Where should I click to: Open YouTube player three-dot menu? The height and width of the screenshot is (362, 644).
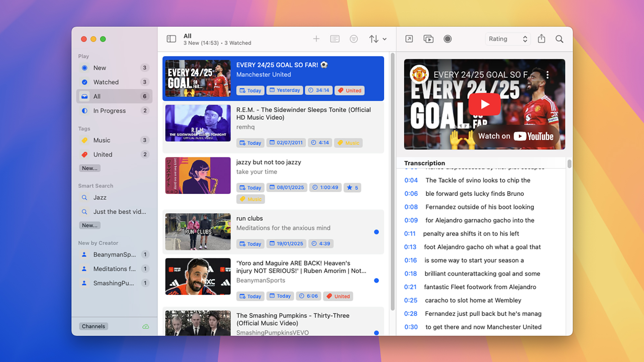pos(547,75)
